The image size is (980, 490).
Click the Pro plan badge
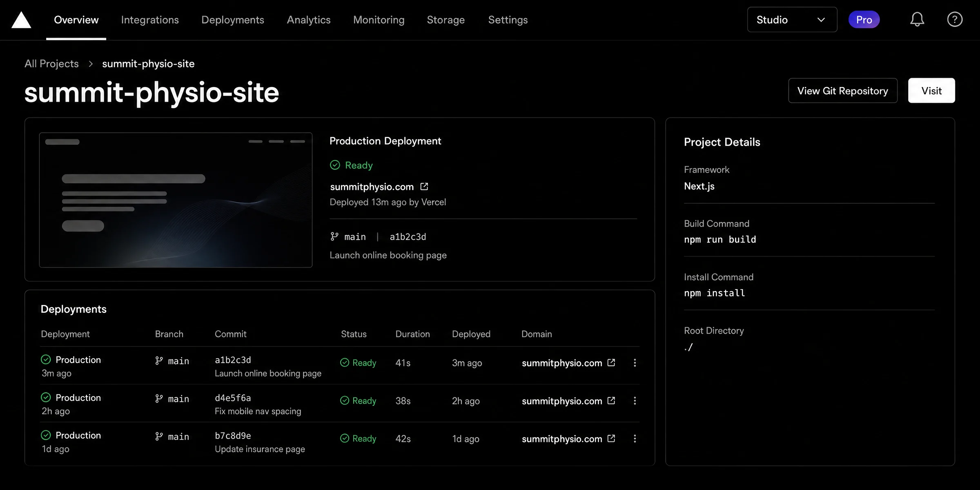[864, 20]
